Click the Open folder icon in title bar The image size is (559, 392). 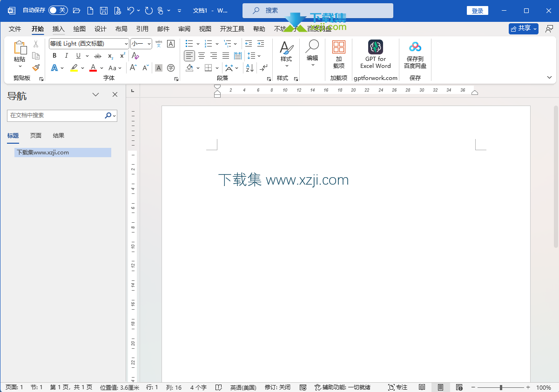(x=77, y=10)
